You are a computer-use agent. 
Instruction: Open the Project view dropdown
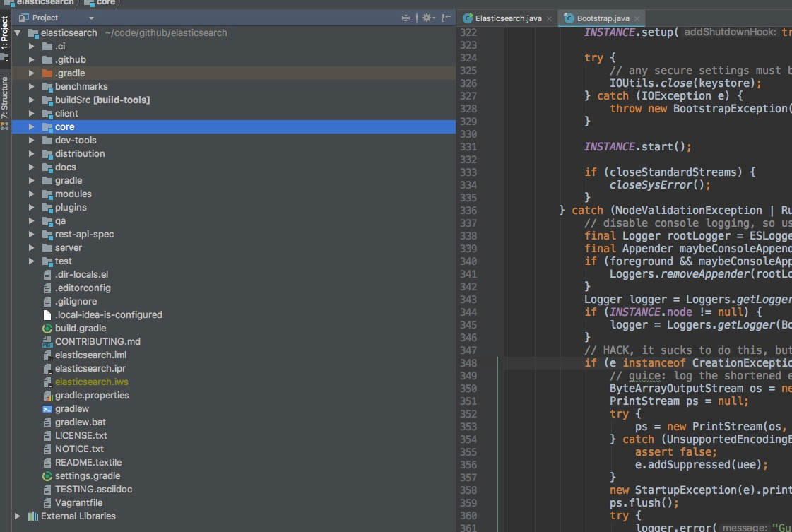click(x=91, y=18)
